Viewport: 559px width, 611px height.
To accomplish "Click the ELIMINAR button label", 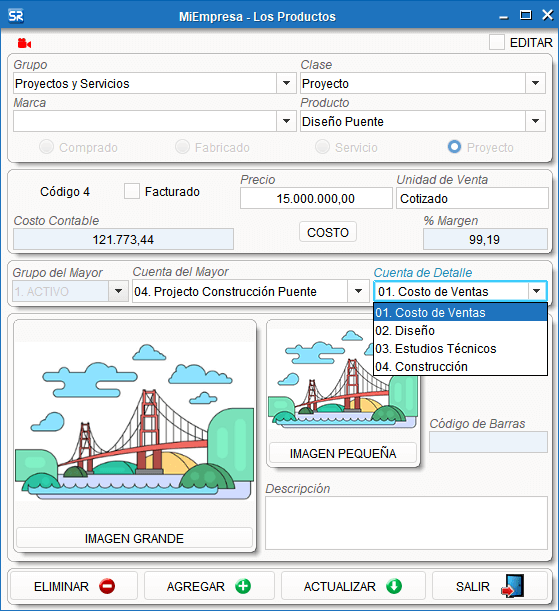I will coord(62,586).
